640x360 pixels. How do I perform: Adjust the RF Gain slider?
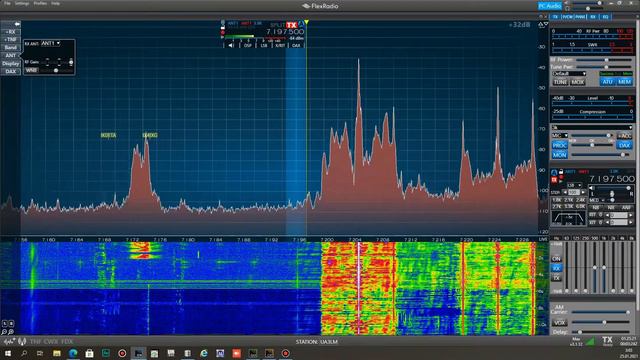[57, 62]
